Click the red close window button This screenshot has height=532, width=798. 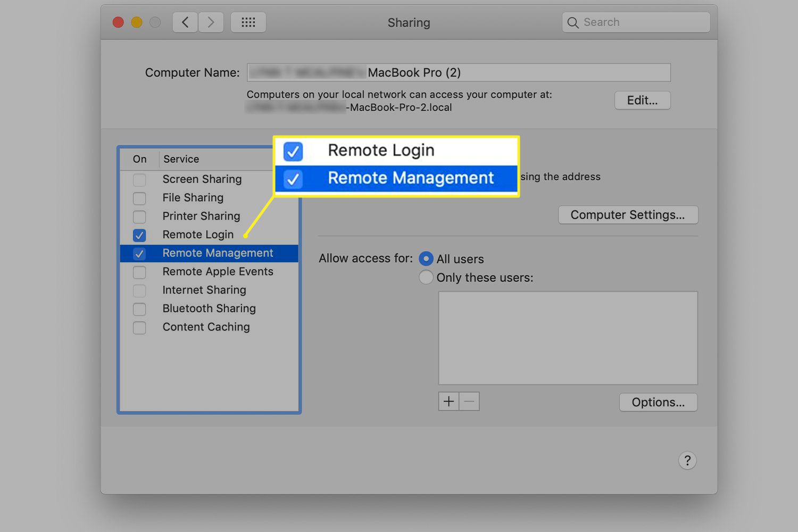pyautogui.click(x=118, y=22)
